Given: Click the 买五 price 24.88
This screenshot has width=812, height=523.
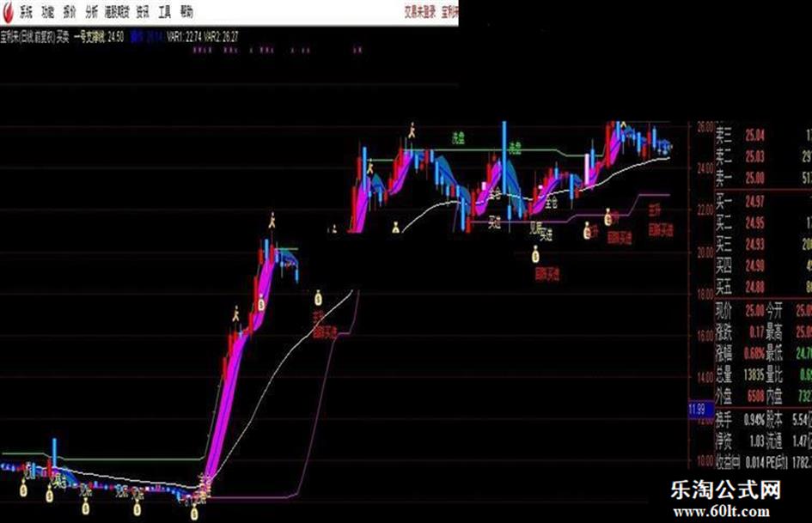Looking at the screenshot, I should (x=754, y=286).
